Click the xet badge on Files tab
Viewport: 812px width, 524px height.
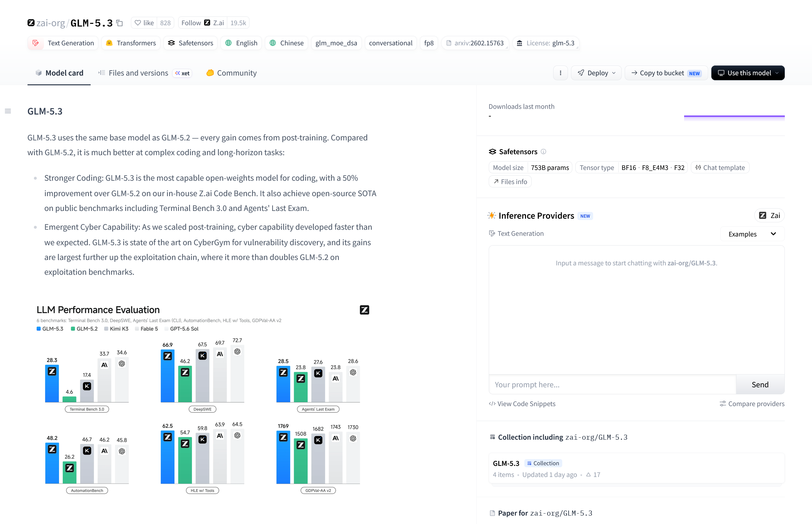(x=183, y=73)
